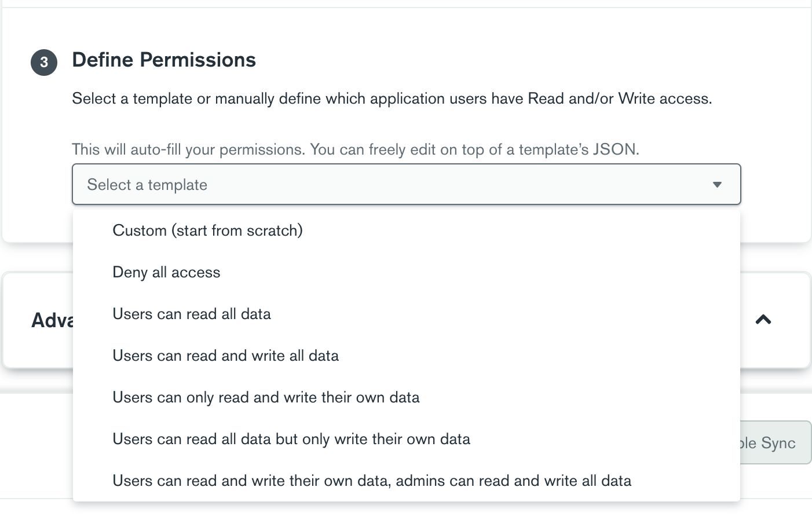The width and height of the screenshot is (812, 520).
Task: Select Users can read and write all data
Action: click(225, 356)
